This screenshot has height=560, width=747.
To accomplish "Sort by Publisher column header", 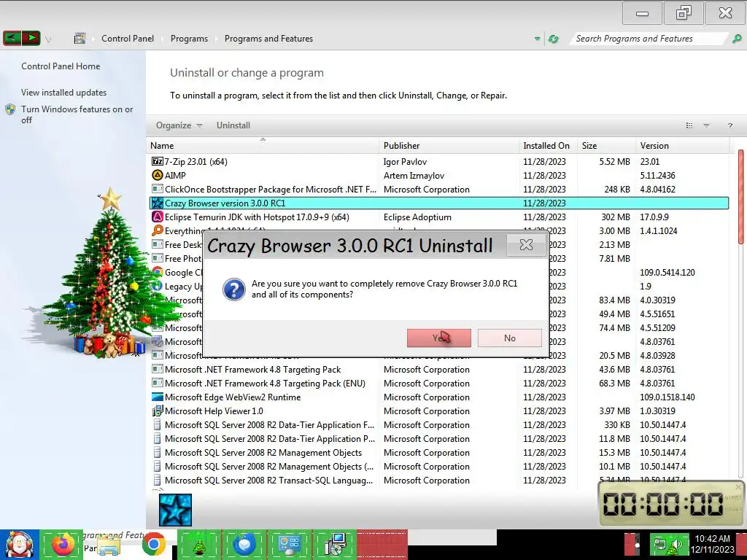I will 449,146.
